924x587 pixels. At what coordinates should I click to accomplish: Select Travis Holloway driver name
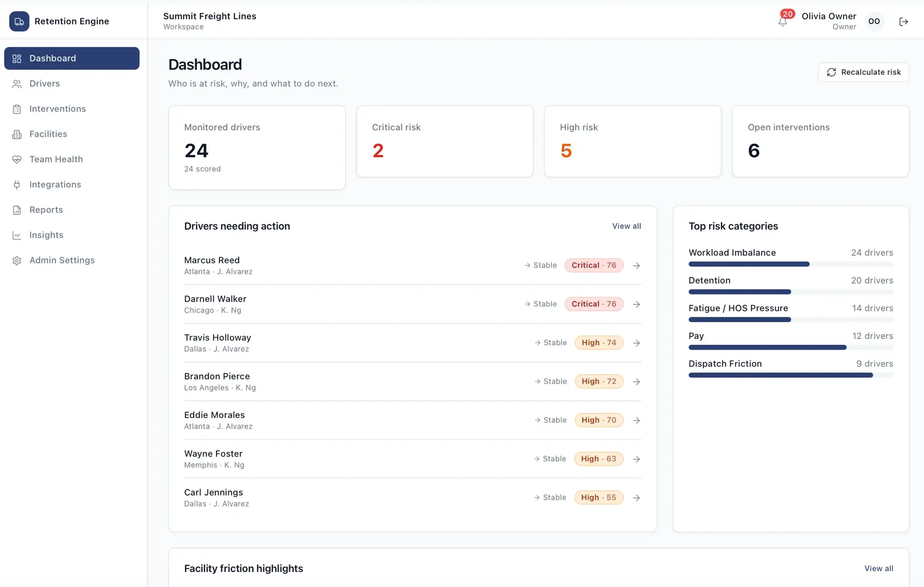coord(218,338)
